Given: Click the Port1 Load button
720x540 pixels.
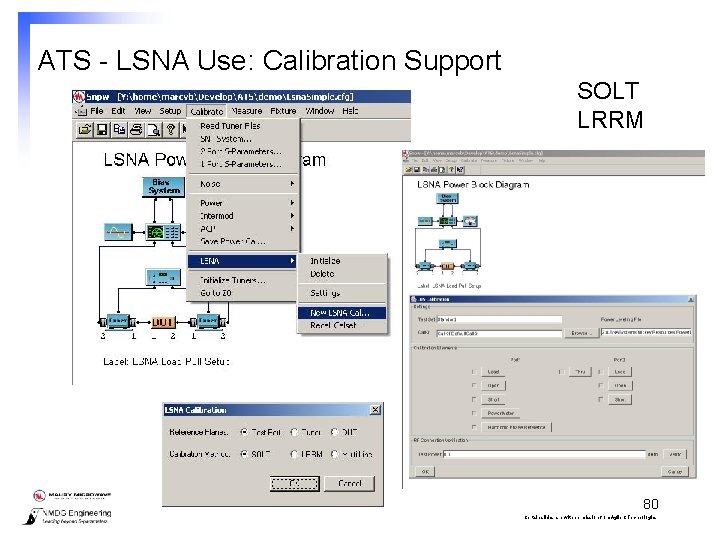Looking at the screenshot, I should click(493, 371).
